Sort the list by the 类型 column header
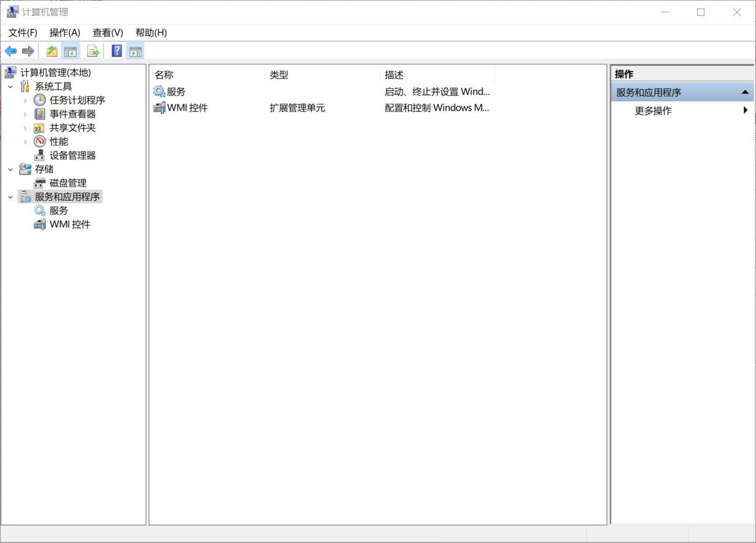Viewport: 756px width, 543px height. point(323,75)
